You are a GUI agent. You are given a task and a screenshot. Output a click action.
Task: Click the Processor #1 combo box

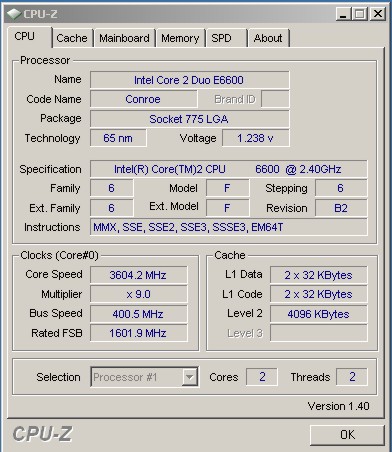click(145, 377)
